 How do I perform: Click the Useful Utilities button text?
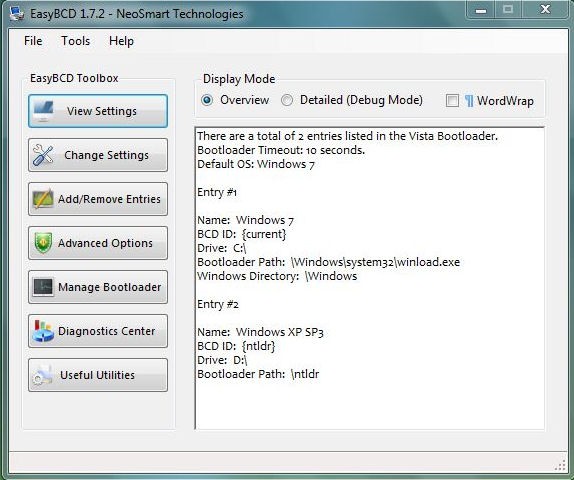[x=97, y=375]
